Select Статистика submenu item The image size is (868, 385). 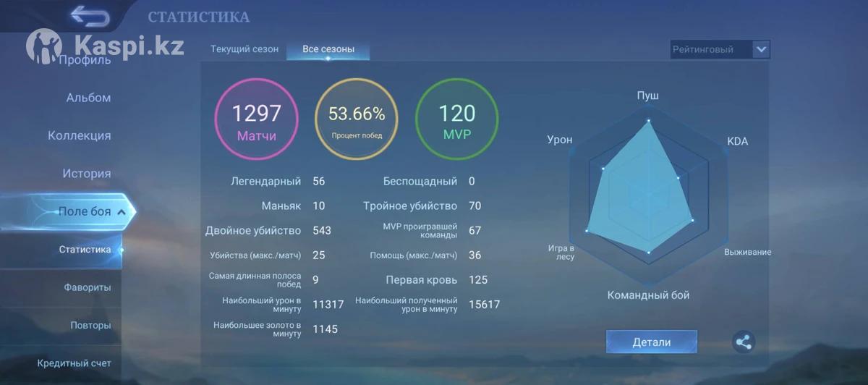click(x=85, y=250)
